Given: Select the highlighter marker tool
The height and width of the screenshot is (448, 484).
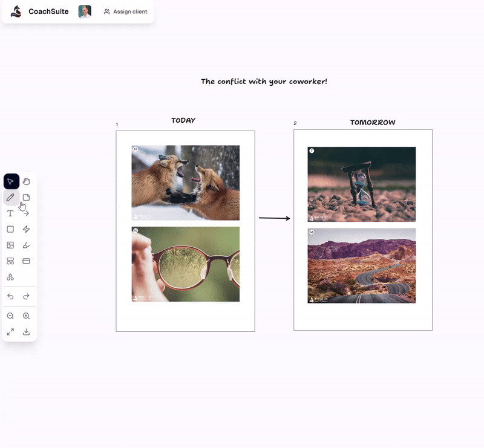Looking at the screenshot, I should tap(26, 245).
